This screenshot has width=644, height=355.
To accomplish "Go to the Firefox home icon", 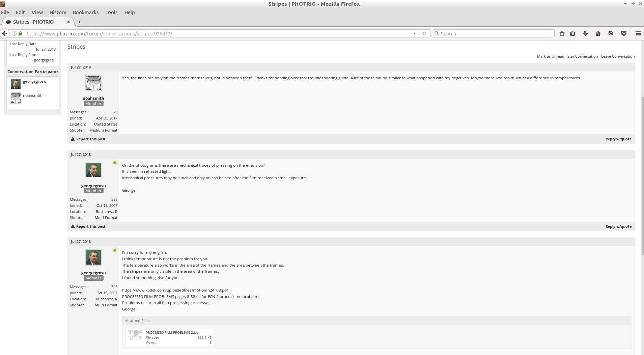I will (x=598, y=33).
